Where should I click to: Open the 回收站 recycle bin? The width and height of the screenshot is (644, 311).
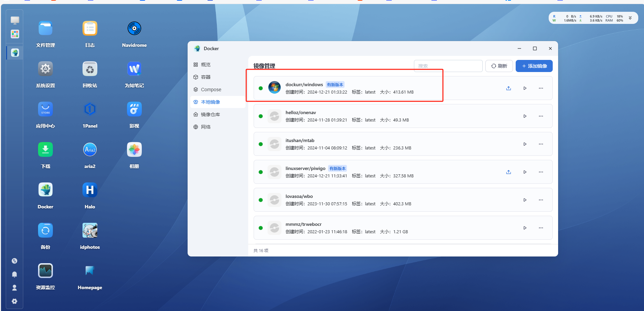90,69
